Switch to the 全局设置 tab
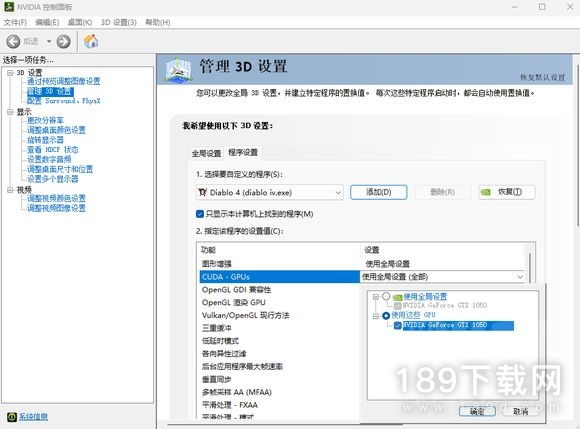Viewport: 580px width, 429px height. 206,153
